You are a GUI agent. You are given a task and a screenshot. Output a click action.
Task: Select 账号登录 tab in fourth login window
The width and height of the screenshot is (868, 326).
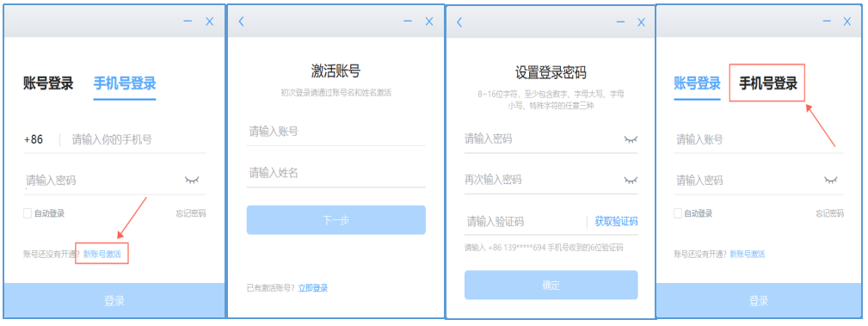point(697,83)
